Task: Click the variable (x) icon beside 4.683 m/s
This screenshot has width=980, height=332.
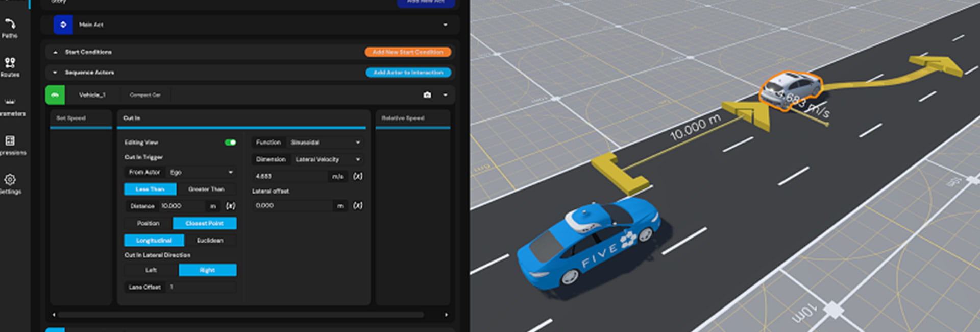Action: coord(358,176)
